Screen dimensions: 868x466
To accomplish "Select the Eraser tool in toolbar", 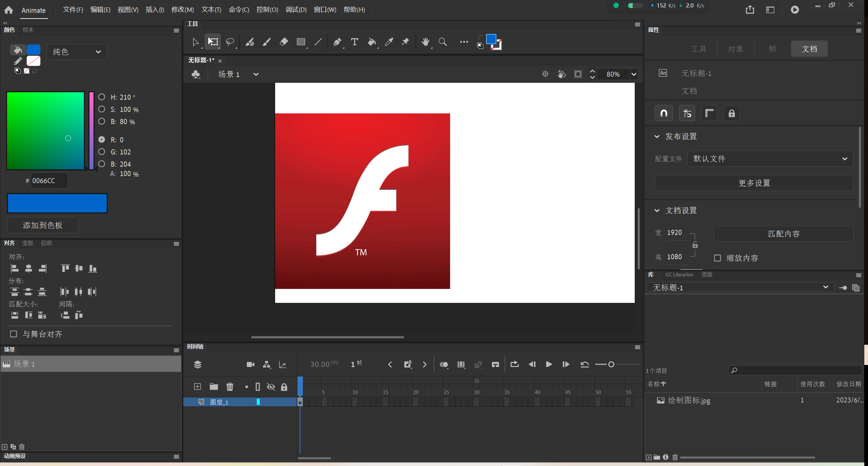I will pos(284,42).
